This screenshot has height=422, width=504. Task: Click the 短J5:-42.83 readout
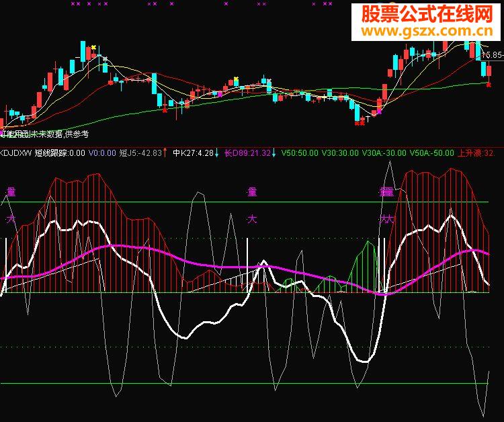point(140,153)
